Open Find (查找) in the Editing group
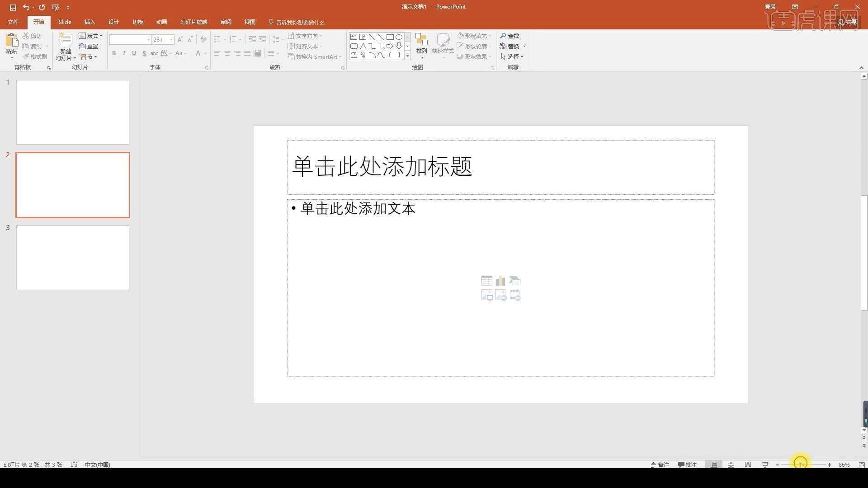Image resolution: width=868 pixels, height=488 pixels. click(x=511, y=36)
